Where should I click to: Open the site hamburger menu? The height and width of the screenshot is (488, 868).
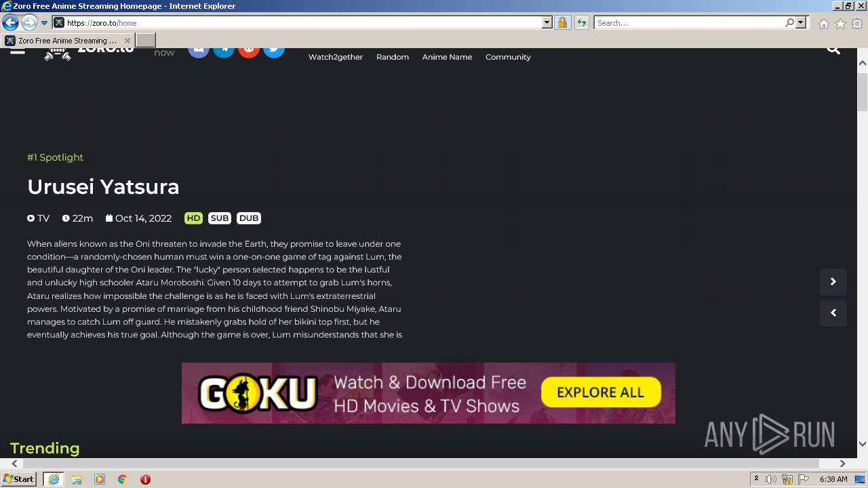18,51
